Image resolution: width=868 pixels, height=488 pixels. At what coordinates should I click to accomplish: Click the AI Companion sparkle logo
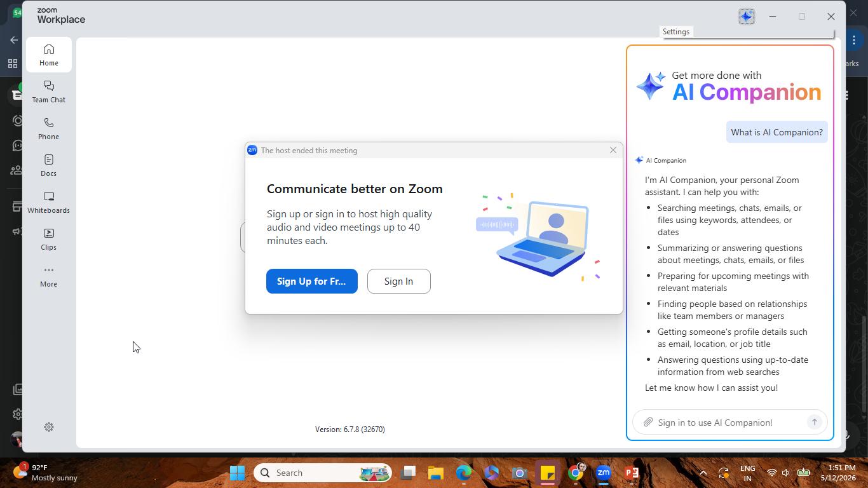click(651, 86)
